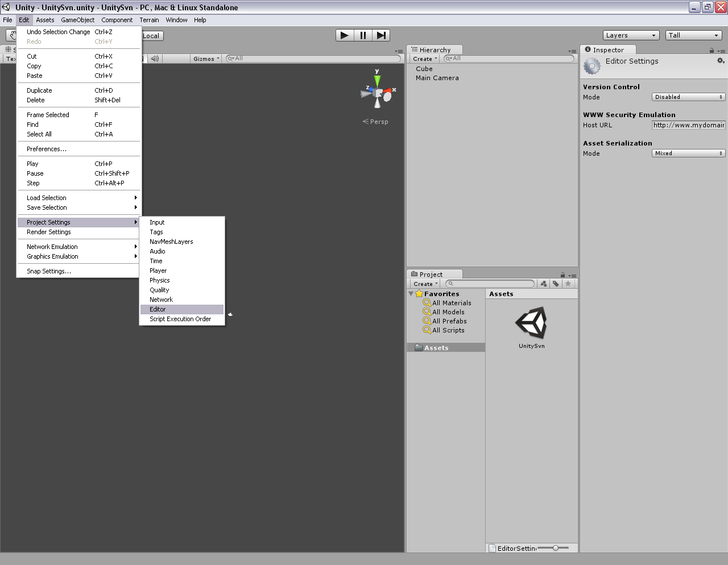Image resolution: width=728 pixels, height=565 pixels.
Task: Adjust the asset icon size slider
Action: (553, 548)
